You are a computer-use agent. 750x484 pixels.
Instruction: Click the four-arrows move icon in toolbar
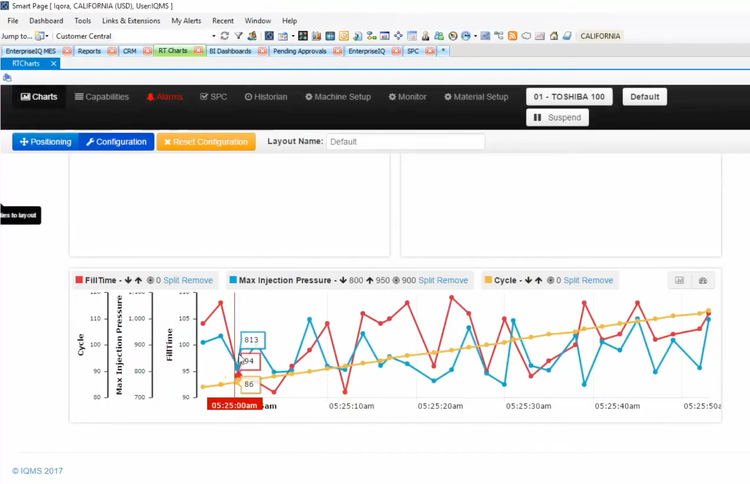pyautogui.click(x=398, y=36)
